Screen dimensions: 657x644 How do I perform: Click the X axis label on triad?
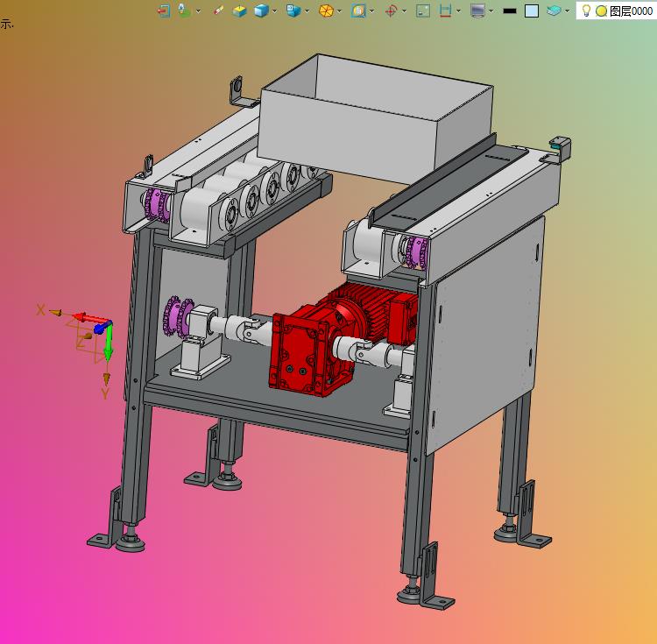pyautogui.click(x=40, y=309)
